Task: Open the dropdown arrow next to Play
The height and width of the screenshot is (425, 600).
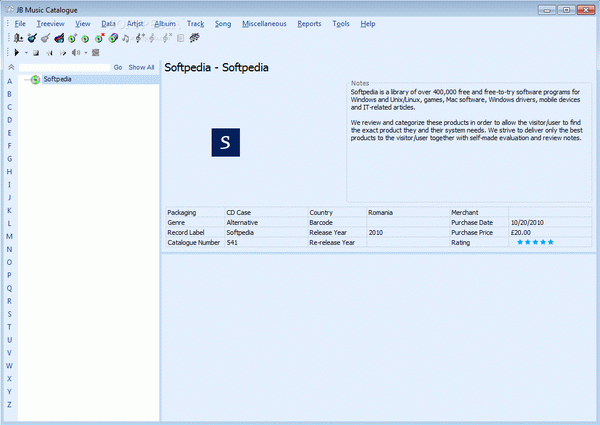Action: pos(26,53)
